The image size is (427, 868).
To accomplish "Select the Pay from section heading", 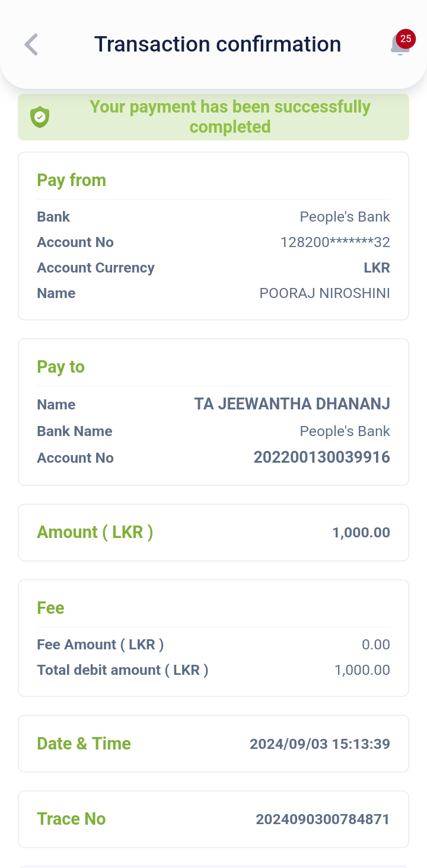I will (x=71, y=180).
